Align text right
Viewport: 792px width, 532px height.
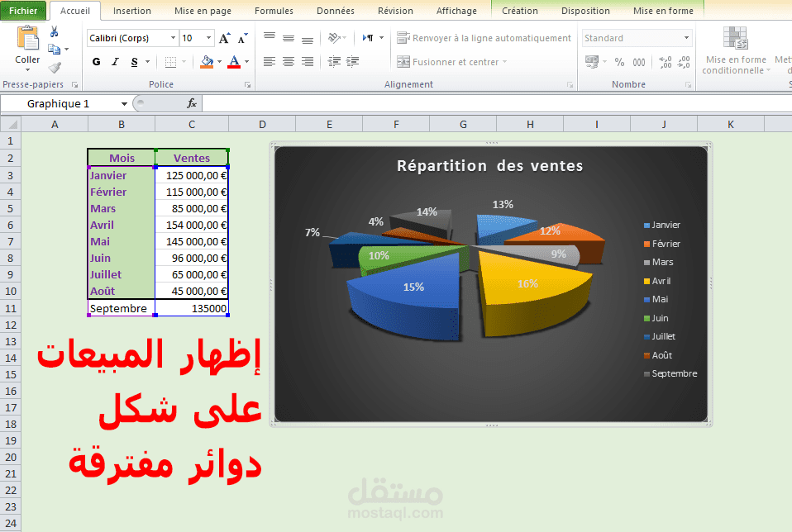(308, 62)
